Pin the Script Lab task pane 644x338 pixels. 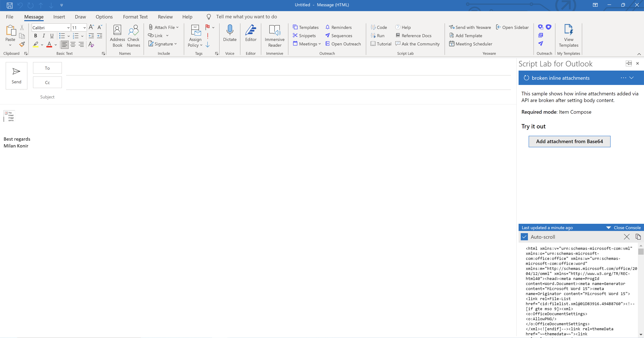629,63
